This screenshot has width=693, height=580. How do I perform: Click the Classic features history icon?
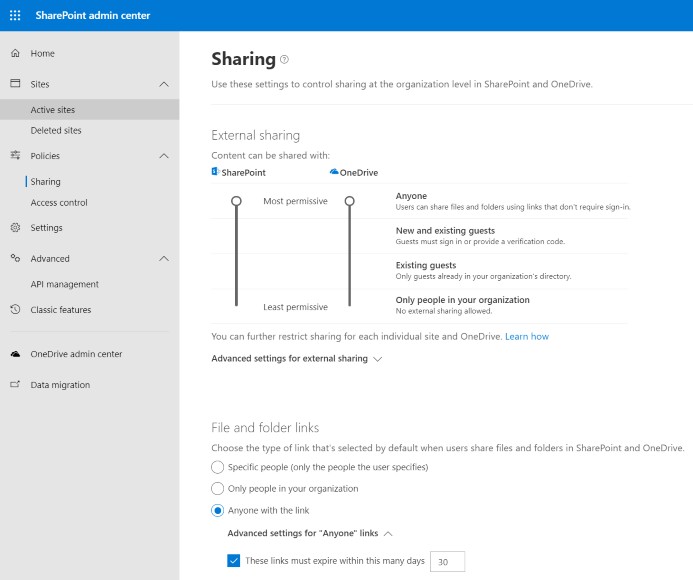click(15, 309)
